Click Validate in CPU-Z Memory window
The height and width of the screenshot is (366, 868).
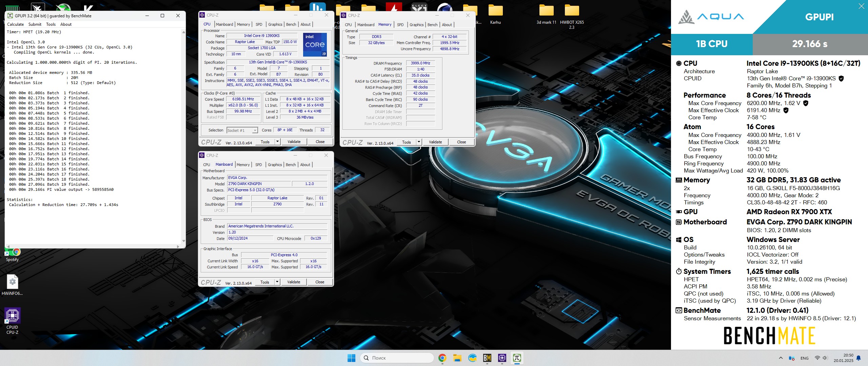(435, 142)
